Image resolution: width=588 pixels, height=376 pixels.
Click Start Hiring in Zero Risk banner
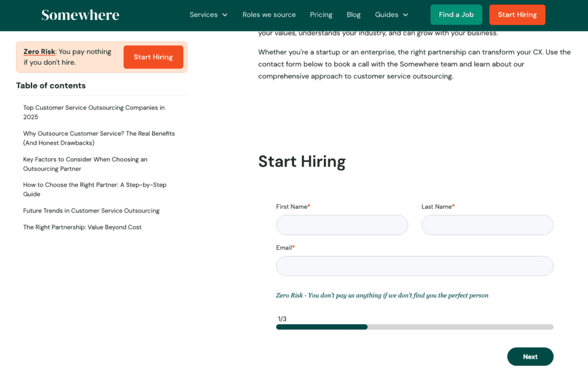[x=153, y=57]
